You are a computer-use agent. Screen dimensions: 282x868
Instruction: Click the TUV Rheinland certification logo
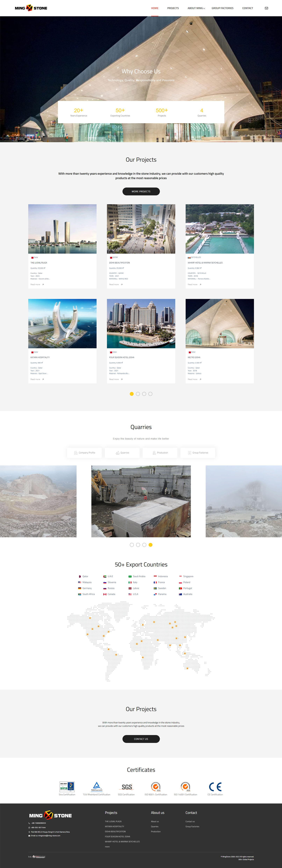(96, 786)
